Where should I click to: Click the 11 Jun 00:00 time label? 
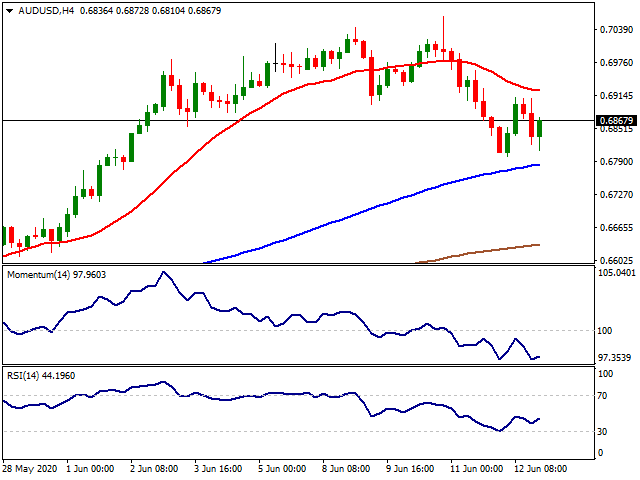coord(477,469)
